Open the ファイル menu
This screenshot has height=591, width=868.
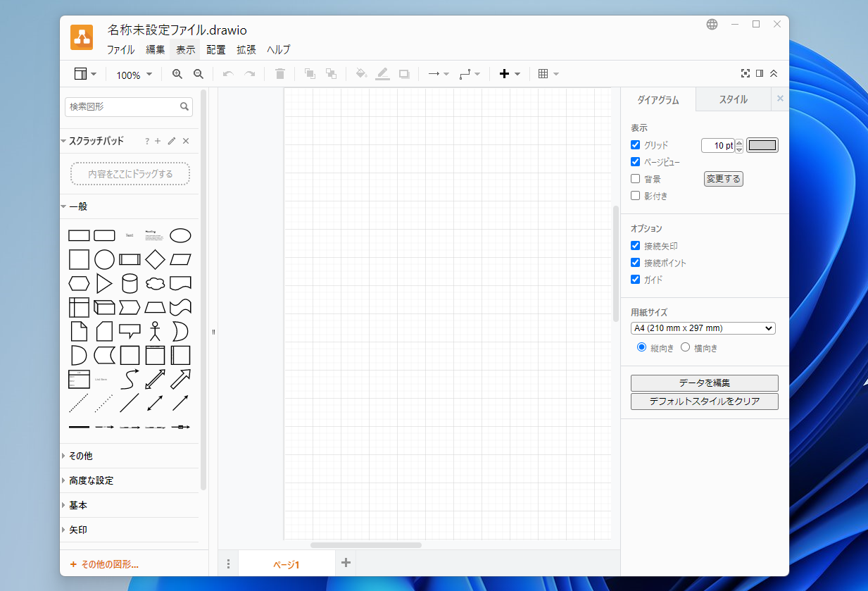pyautogui.click(x=120, y=50)
